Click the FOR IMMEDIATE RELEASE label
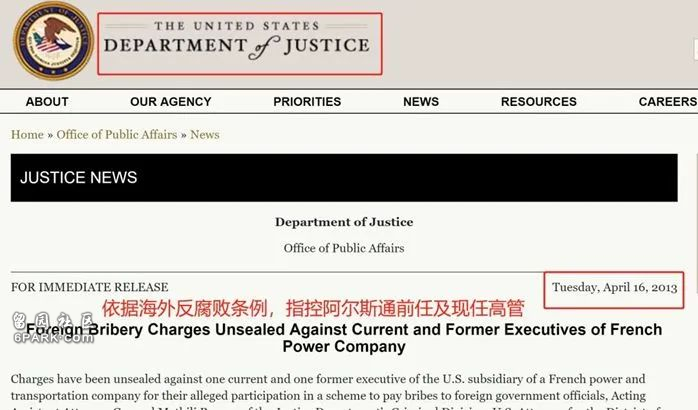 pyautogui.click(x=89, y=287)
